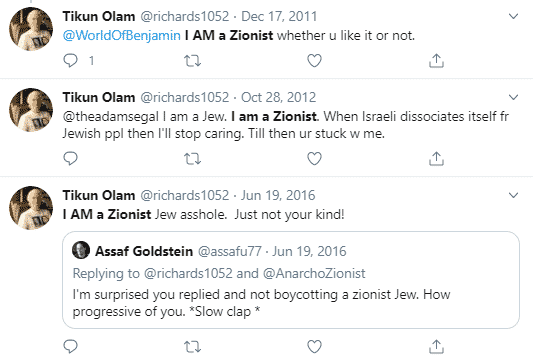Like the Dec 17, 2011 tweet
Screen dimensions: 533x362
tap(314, 61)
